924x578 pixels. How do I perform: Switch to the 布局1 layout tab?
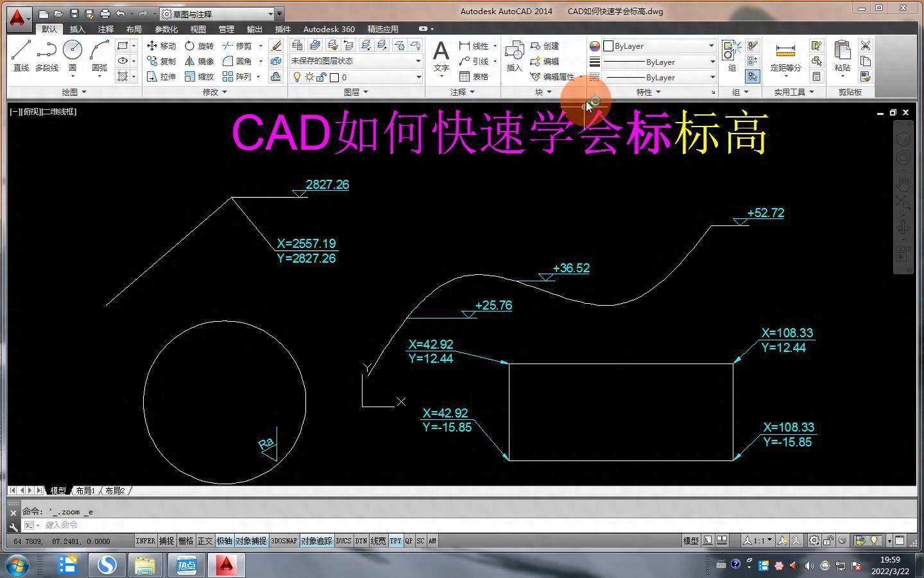(85, 491)
